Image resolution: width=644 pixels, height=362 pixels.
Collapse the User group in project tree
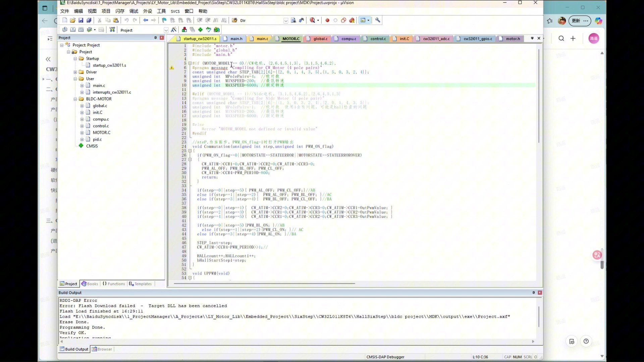75,79
